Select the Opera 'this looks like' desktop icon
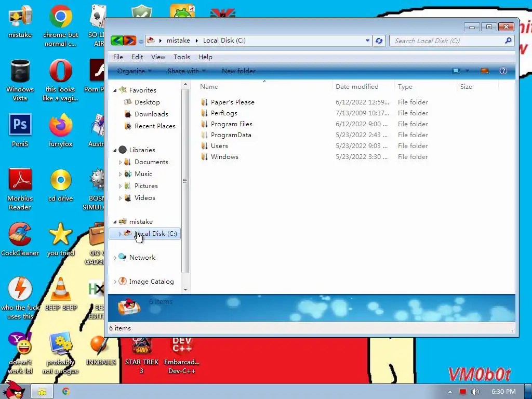 (60, 80)
